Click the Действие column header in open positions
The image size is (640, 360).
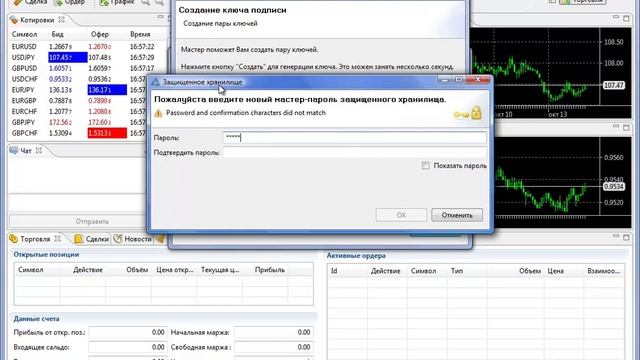click(88, 270)
